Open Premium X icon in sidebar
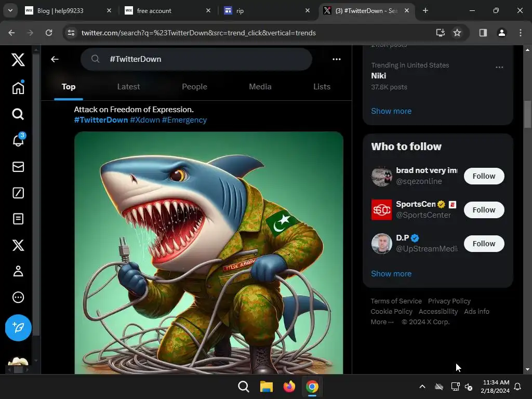This screenshot has height=399, width=532. [18, 245]
